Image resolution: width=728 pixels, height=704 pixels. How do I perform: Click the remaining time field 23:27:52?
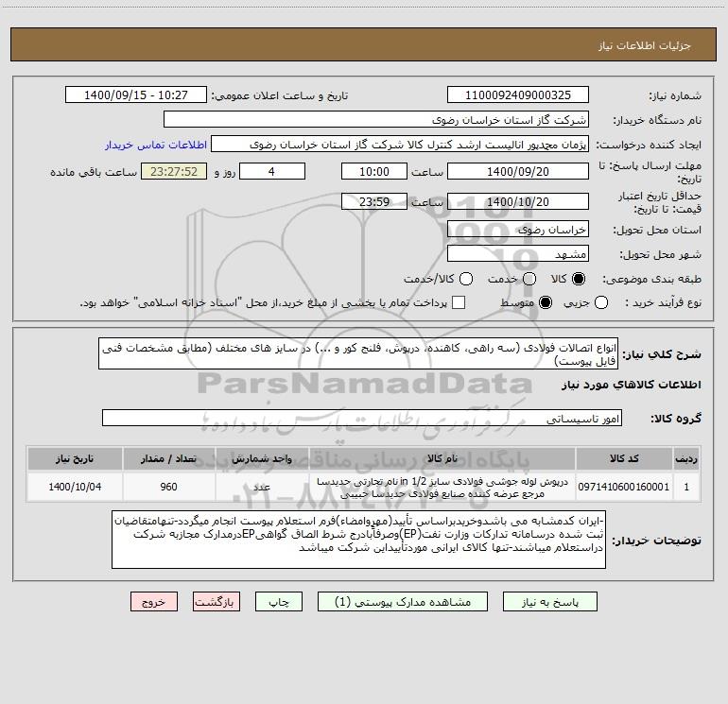(x=174, y=171)
